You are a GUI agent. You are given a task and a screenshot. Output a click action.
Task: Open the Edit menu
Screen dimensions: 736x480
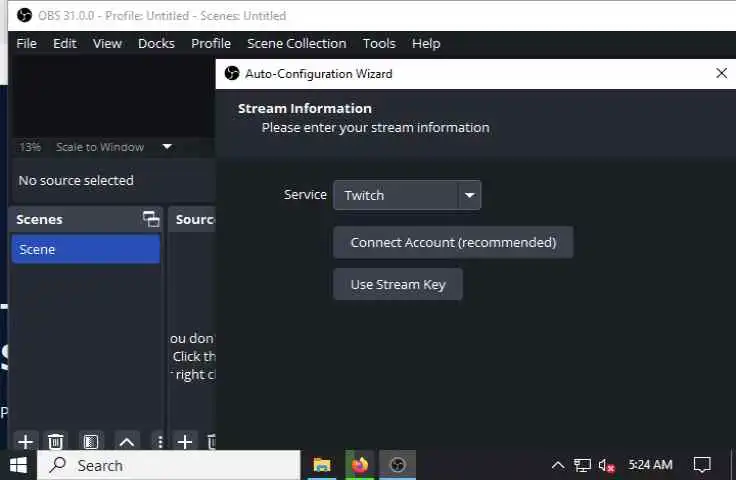tap(64, 44)
